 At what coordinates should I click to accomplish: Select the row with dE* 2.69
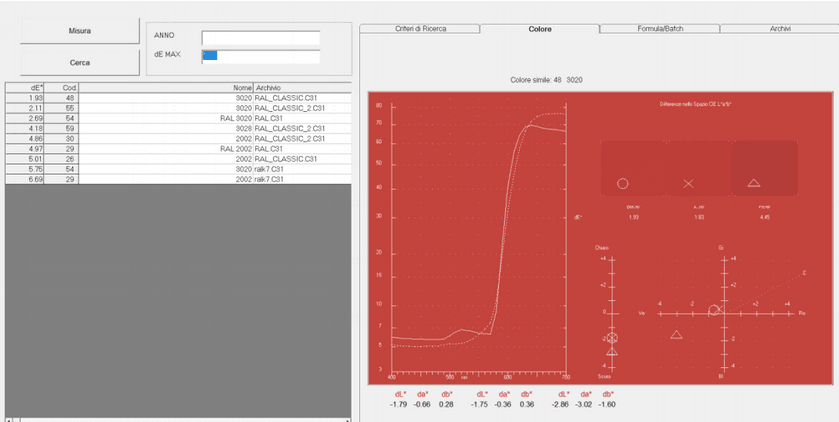tap(178, 118)
